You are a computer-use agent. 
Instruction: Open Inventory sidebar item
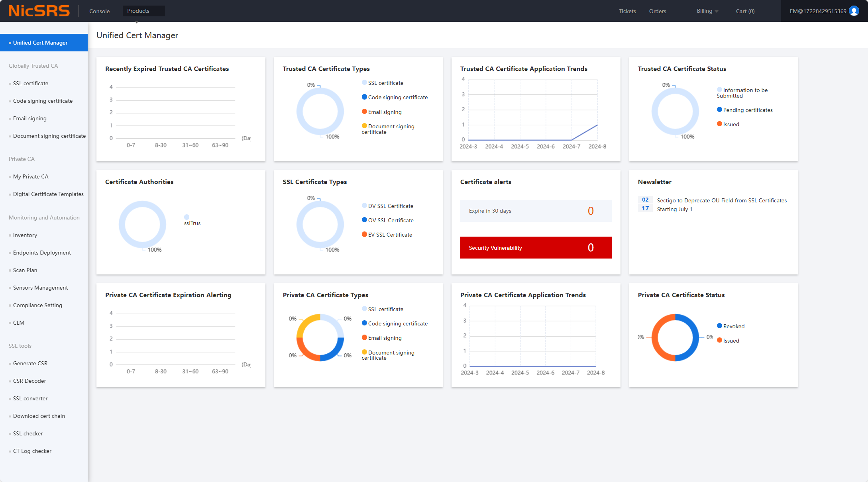25,235
